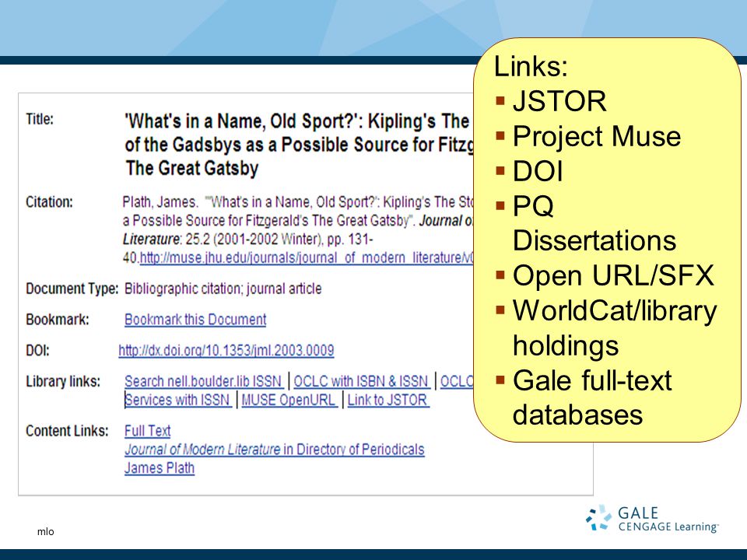Open Journal of Modern Literature in Directory of Periodicals
The width and height of the screenshot is (747, 560).
tap(275, 450)
